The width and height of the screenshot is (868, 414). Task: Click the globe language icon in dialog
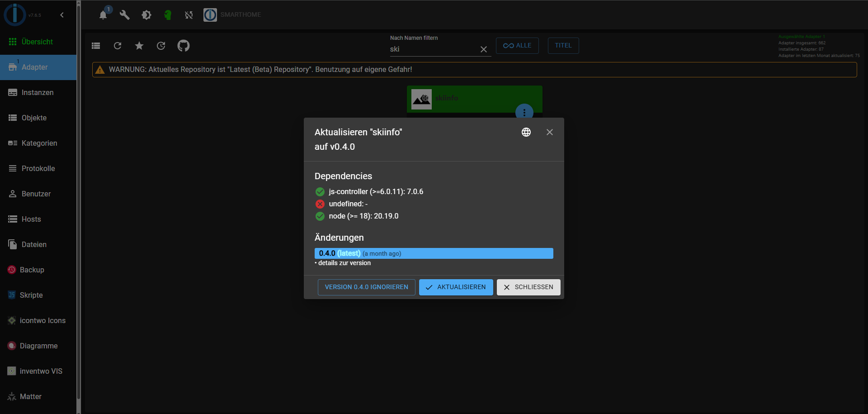coord(526,132)
